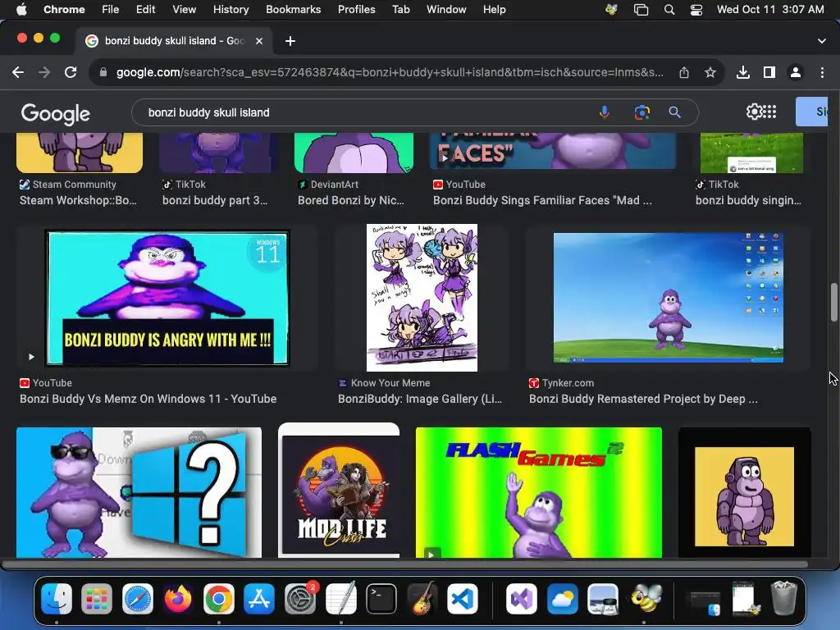Open Bonzi Buddy Remastered Project Tynker link
Viewport: 840px width, 630px height.
[643, 399]
